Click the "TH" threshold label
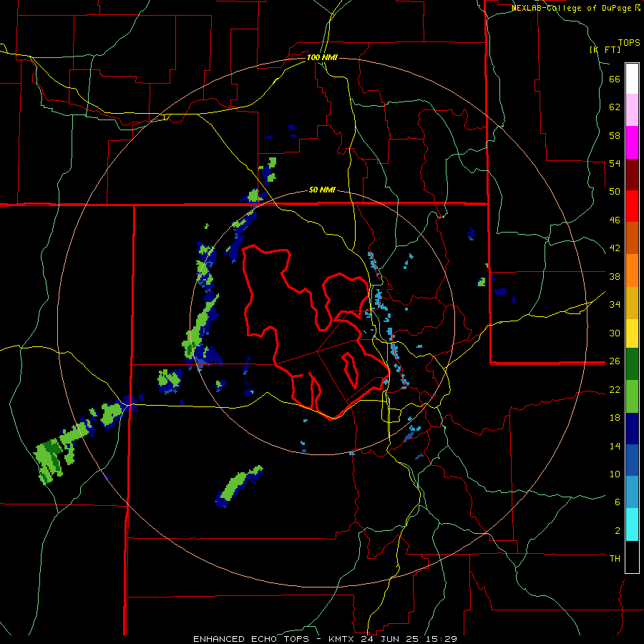Image resolution: width=644 pixels, height=644 pixels. (x=615, y=559)
